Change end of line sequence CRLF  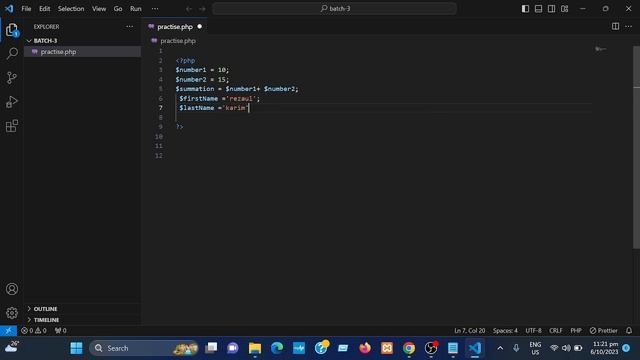click(x=556, y=331)
